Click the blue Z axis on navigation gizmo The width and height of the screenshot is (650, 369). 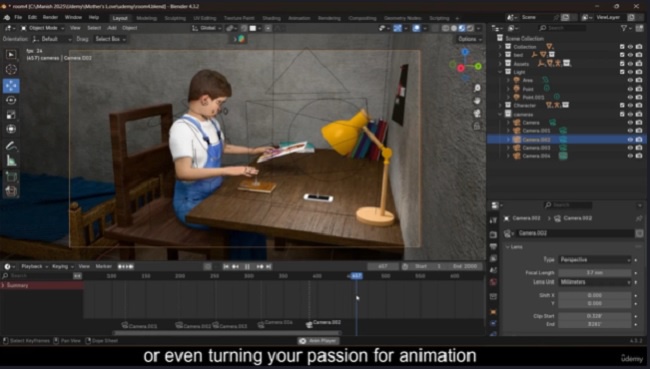click(x=465, y=52)
